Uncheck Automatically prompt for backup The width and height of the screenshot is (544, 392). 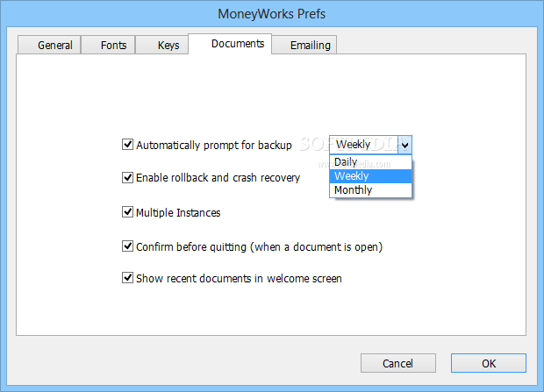(127, 145)
